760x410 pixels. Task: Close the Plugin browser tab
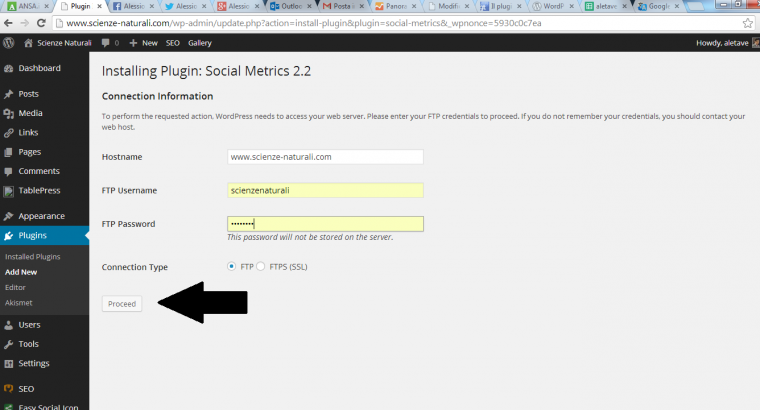pyautogui.click(x=100, y=6)
